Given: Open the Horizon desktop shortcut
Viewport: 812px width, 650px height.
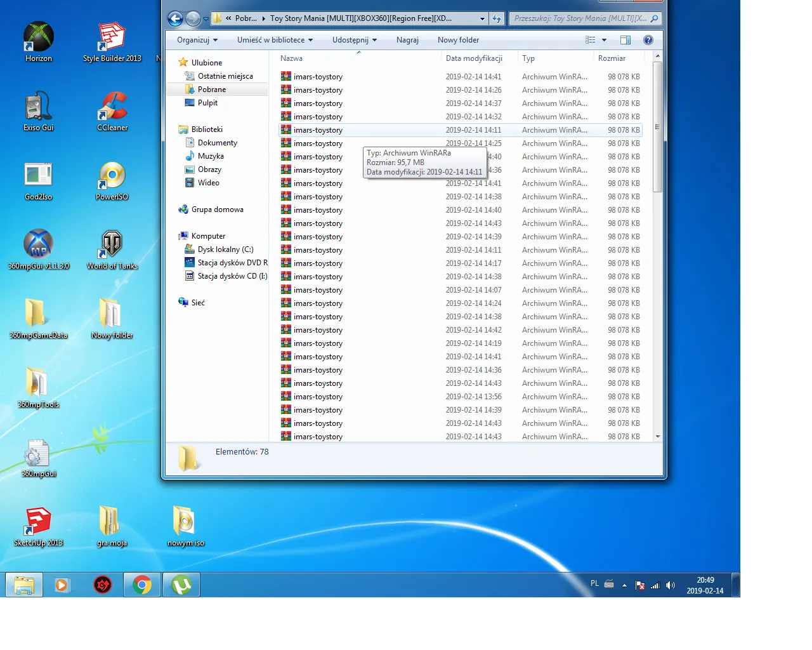Looking at the screenshot, I should pyautogui.click(x=39, y=42).
